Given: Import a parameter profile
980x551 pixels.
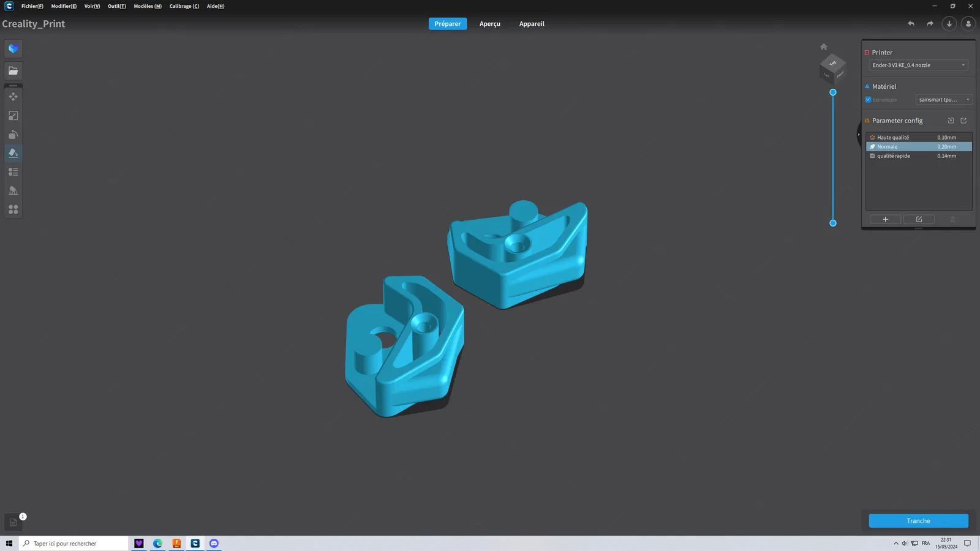Looking at the screenshot, I should (951, 121).
